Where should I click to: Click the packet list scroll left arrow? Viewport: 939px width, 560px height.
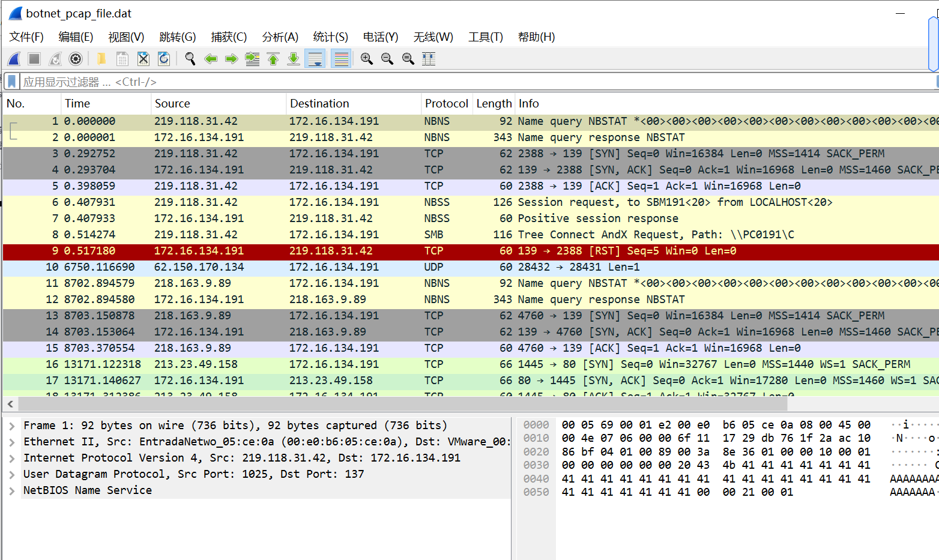[10, 404]
